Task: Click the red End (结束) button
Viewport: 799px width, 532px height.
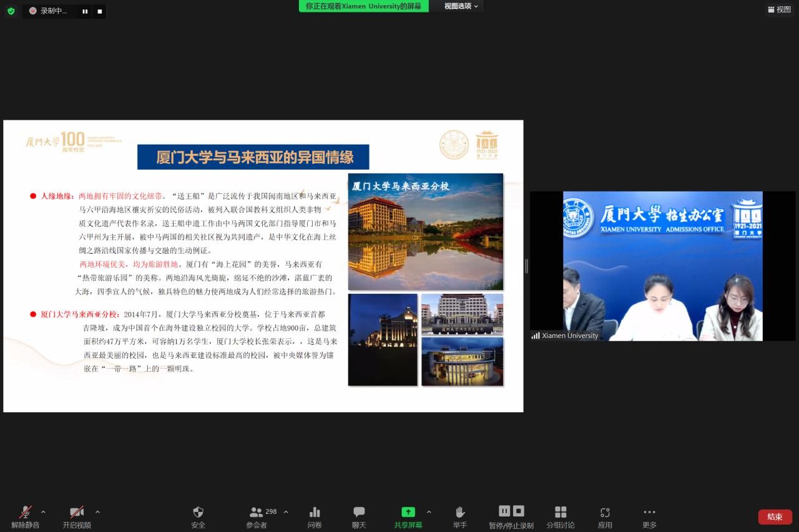Action: point(775,516)
